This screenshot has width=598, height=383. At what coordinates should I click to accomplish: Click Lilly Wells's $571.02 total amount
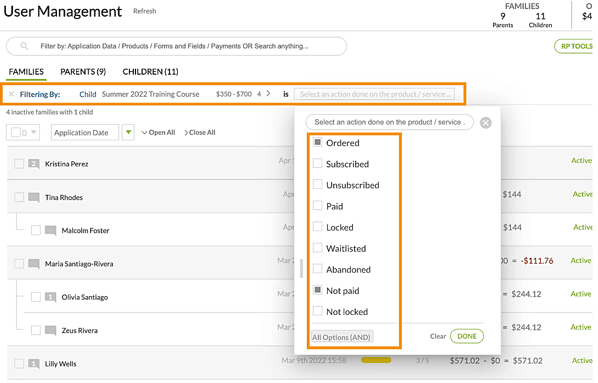(x=465, y=360)
